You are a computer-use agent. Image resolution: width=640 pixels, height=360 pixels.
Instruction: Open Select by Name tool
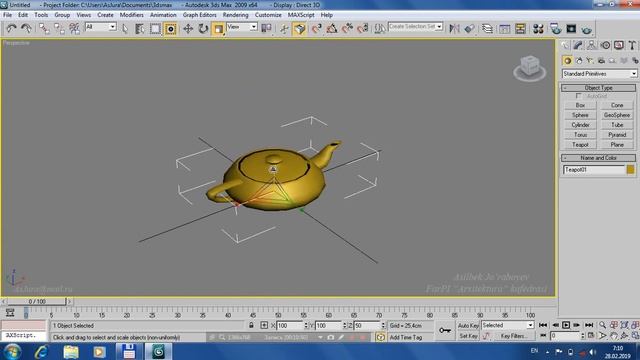coord(140,29)
